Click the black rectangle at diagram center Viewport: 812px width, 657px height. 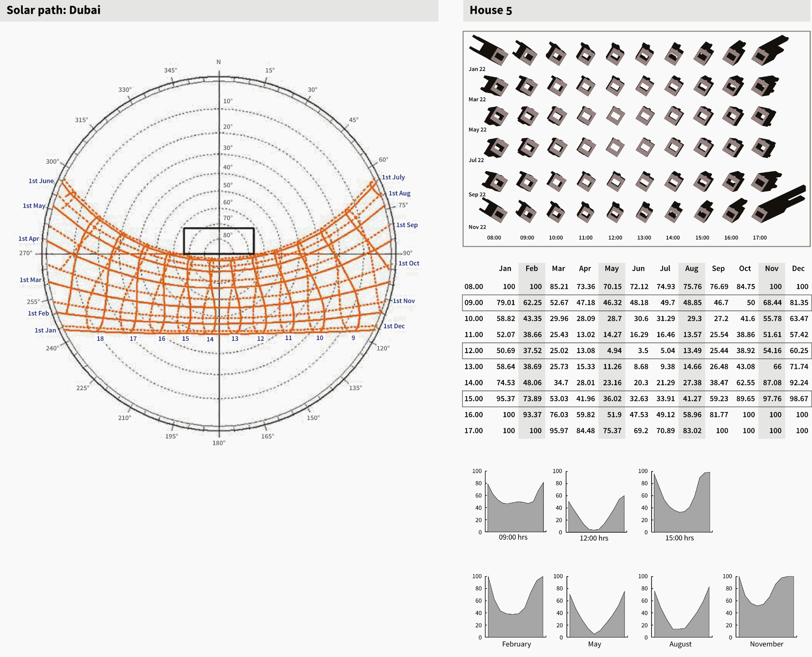[x=219, y=241]
